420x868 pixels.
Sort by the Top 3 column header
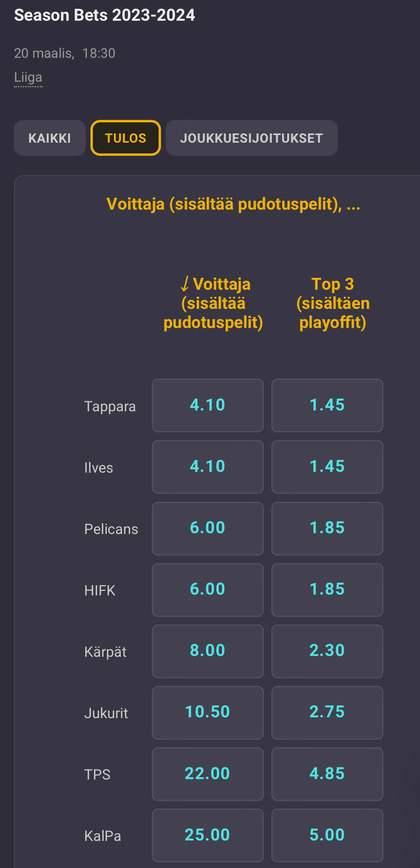coord(333,303)
